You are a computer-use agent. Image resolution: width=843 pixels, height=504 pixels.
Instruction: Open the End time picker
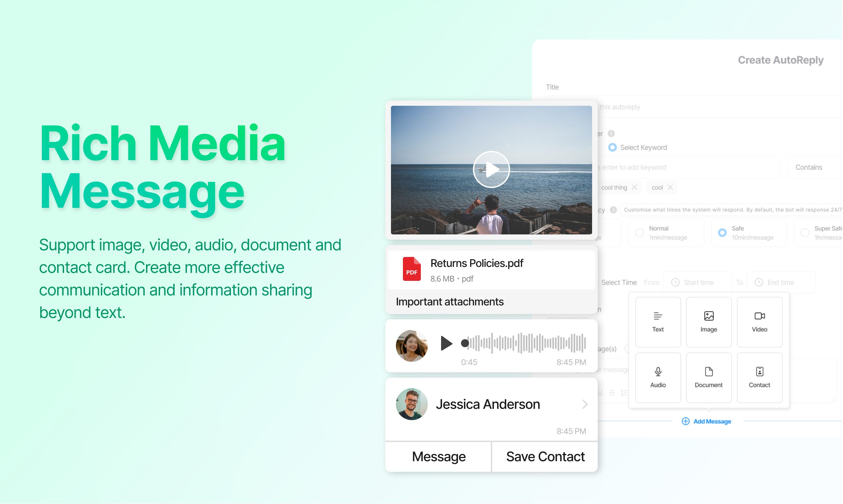781,283
